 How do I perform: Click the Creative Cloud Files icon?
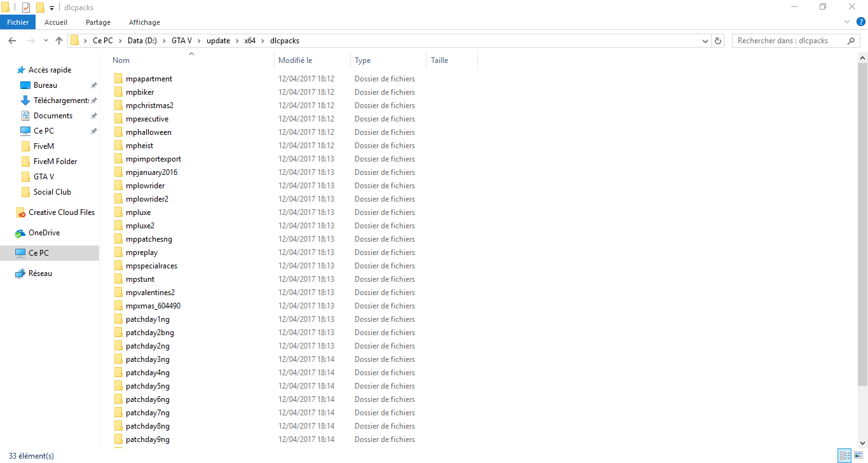[x=20, y=212]
